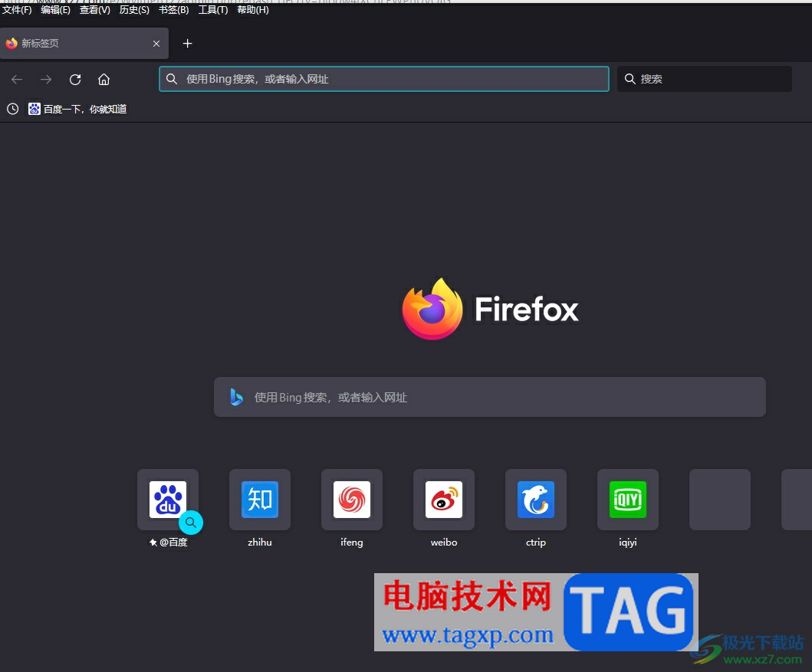Click the cyan search badge on Baidu tile

click(191, 523)
